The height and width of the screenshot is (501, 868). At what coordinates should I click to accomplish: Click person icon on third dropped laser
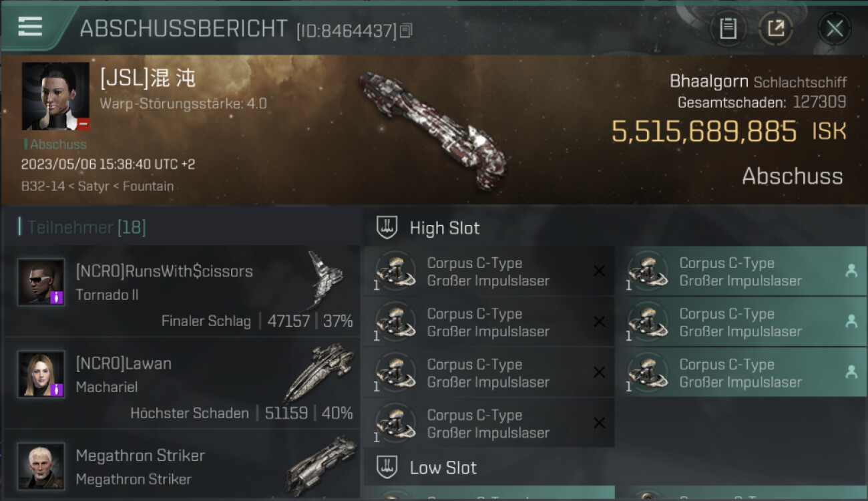pos(851,373)
